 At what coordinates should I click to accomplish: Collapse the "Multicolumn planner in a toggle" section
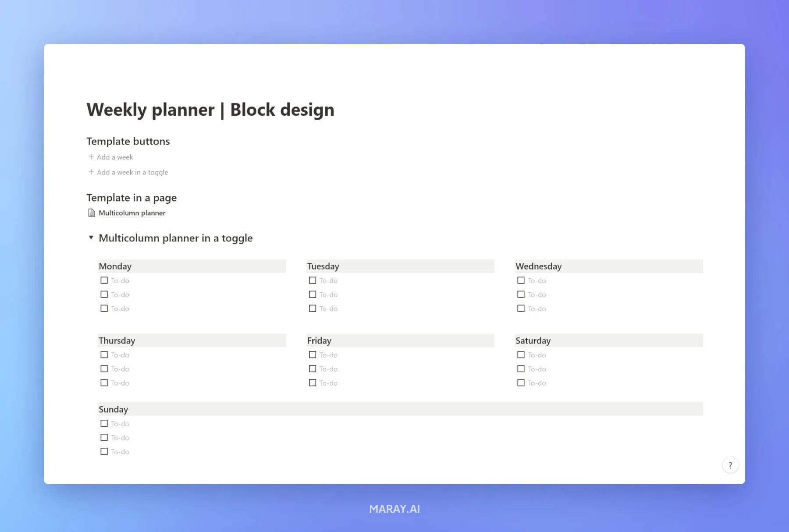tap(91, 238)
